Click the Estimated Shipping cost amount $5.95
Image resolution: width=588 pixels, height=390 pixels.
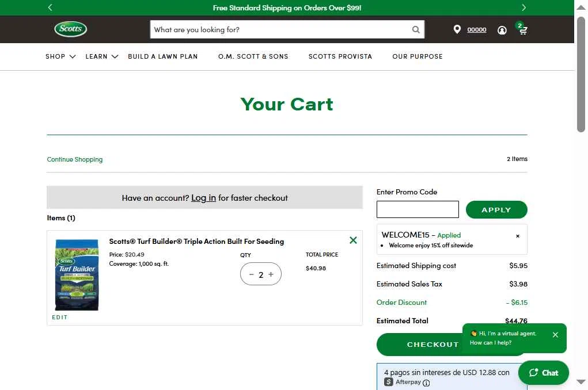[518, 266]
